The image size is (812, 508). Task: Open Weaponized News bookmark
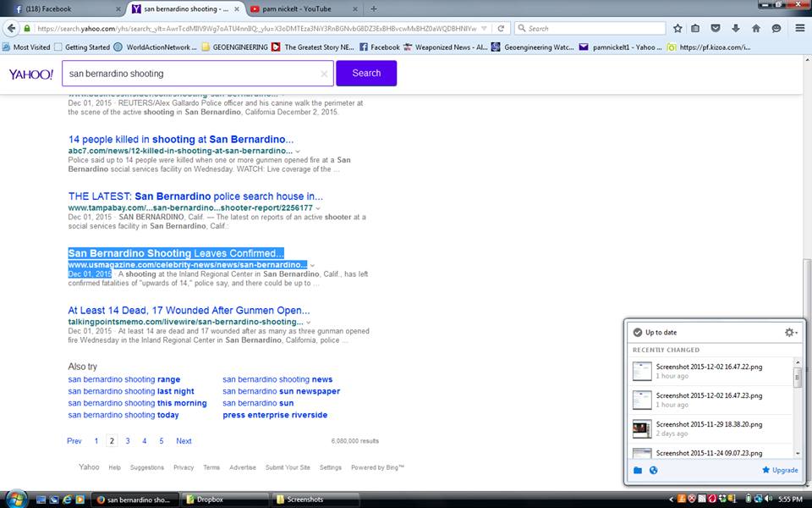446,47
